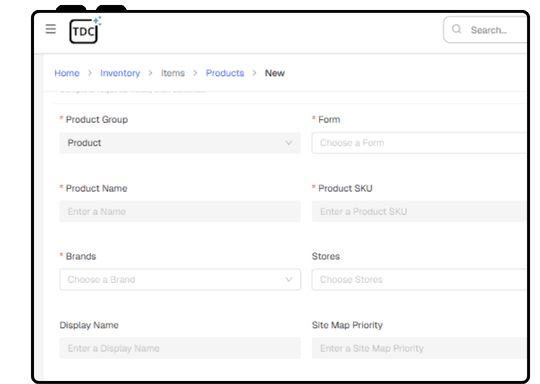
Task: Click the Form field label
Action: click(329, 120)
